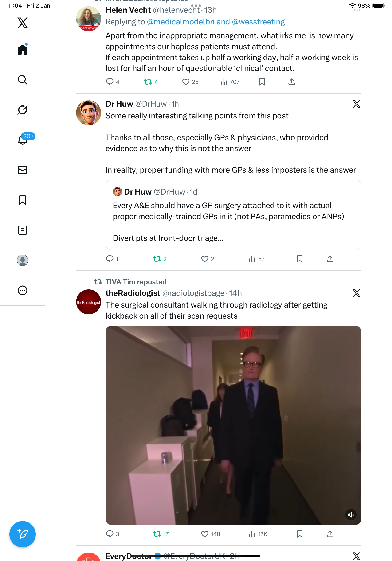Go to the Home timeline
This screenshot has height=561, width=392.
(x=22, y=50)
